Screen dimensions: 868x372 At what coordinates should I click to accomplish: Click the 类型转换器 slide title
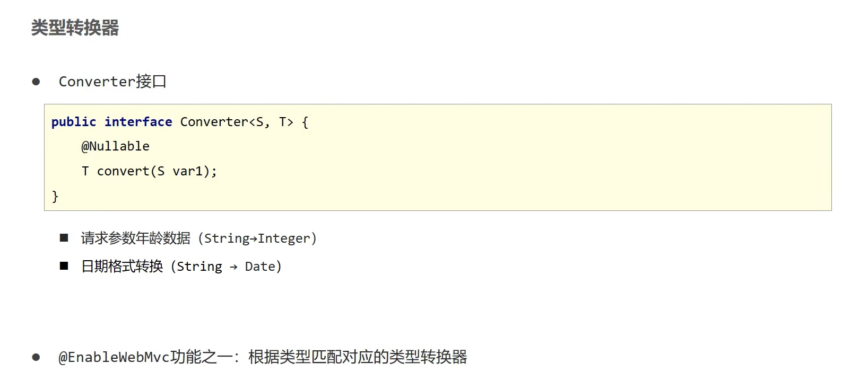click(75, 28)
